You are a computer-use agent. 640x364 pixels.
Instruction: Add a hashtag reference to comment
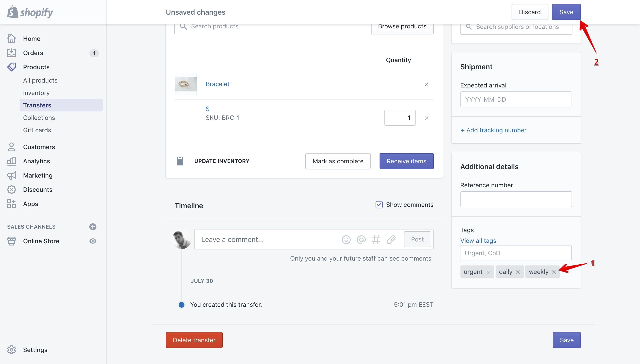(x=376, y=240)
